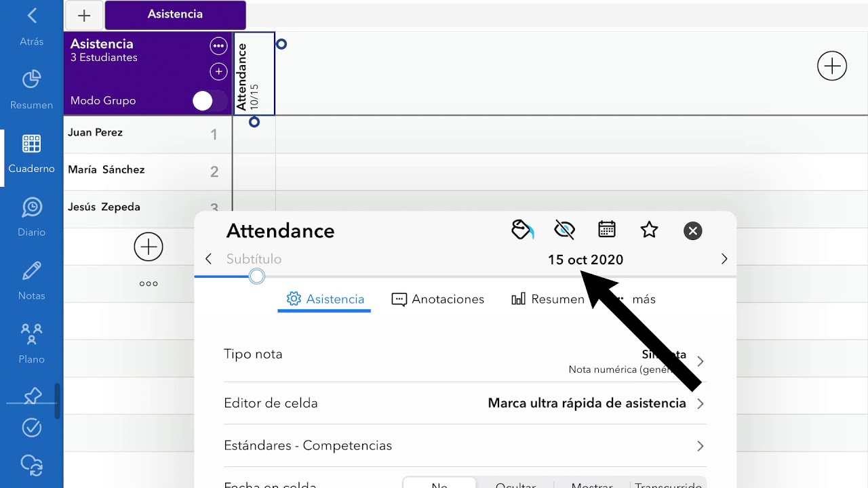868x488 pixels.
Task: Select the purple Asistencia top tab
Action: click(175, 15)
